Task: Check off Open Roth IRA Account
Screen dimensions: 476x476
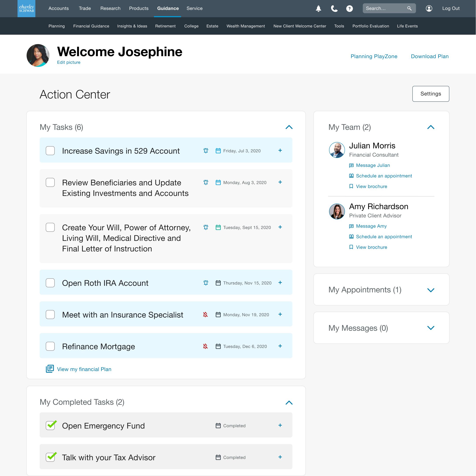Action: coord(50,283)
